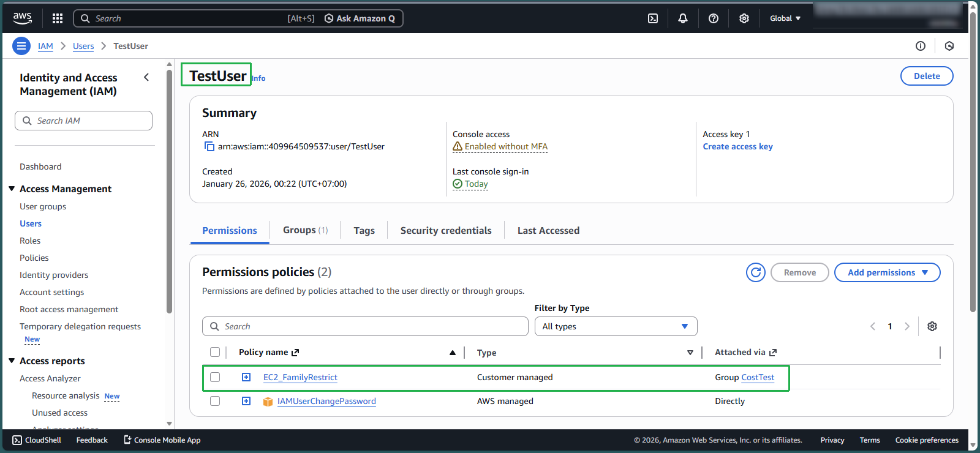This screenshot has height=453, width=980.
Task: Click the Ask Amazon Q button
Action: pos(360,18)
